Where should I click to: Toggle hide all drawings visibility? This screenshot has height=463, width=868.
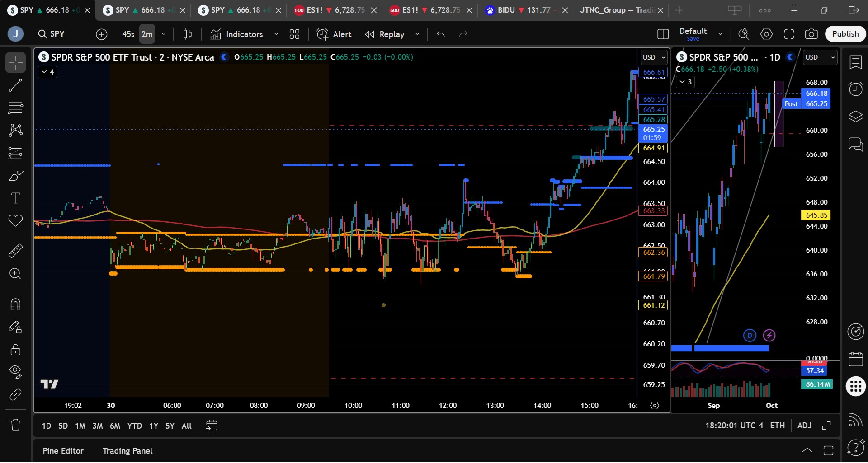coord(15,372)
